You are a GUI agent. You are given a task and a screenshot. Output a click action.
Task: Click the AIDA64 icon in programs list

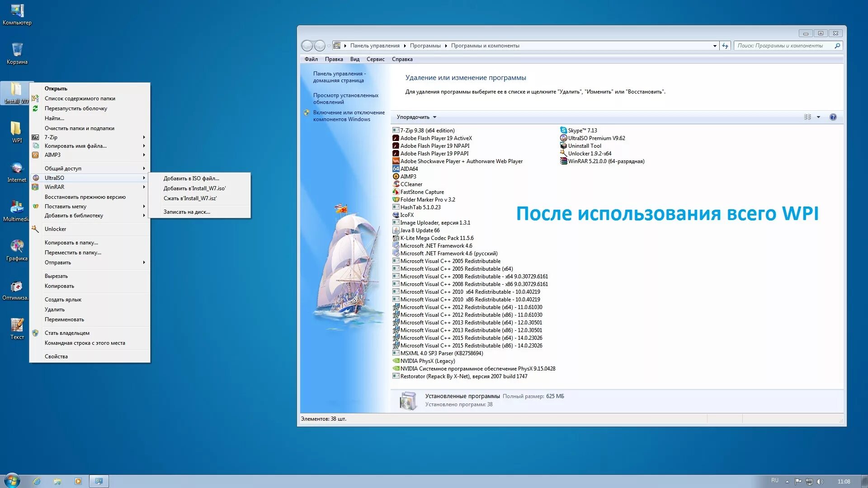[x=396, y=169]
